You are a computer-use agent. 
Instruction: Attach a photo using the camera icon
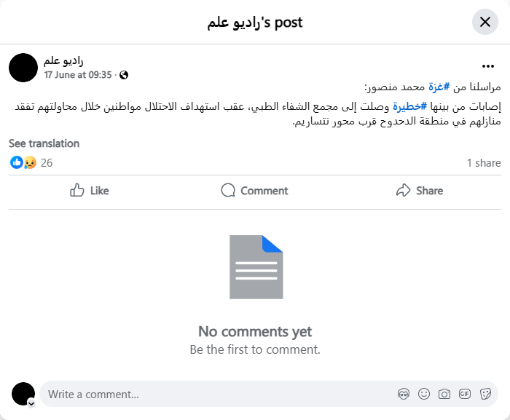tap(444, 394)
